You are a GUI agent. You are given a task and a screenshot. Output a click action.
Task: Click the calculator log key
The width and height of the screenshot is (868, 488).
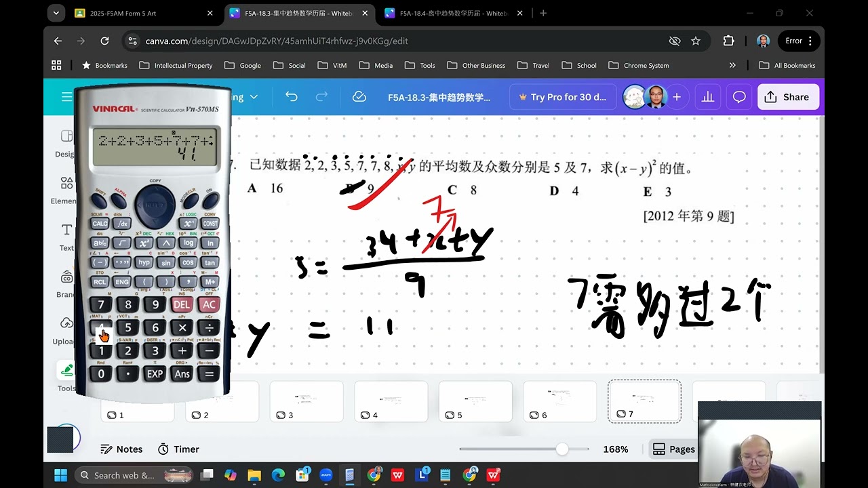coord(189,243)
